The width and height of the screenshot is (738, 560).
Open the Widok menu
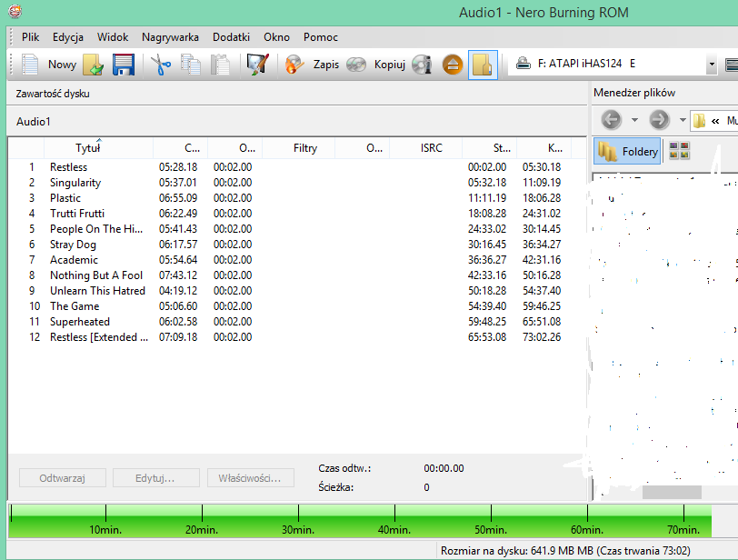tap(113, 37)
